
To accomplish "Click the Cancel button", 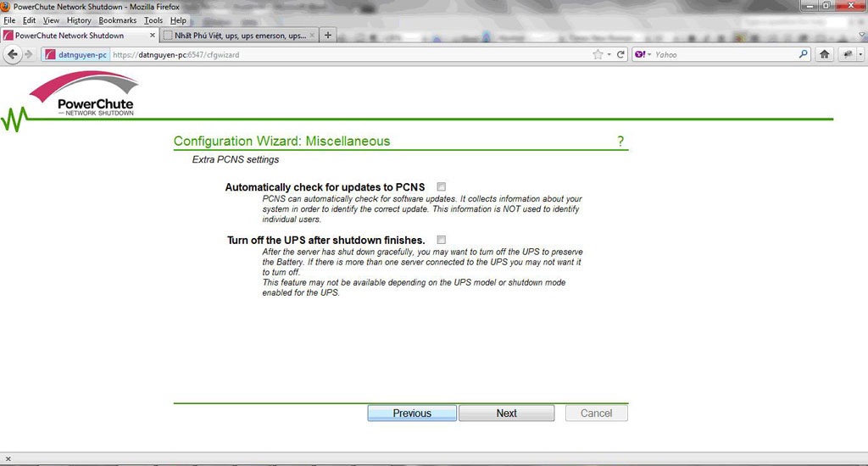I will pyautogui.click(x=596, y=413).
